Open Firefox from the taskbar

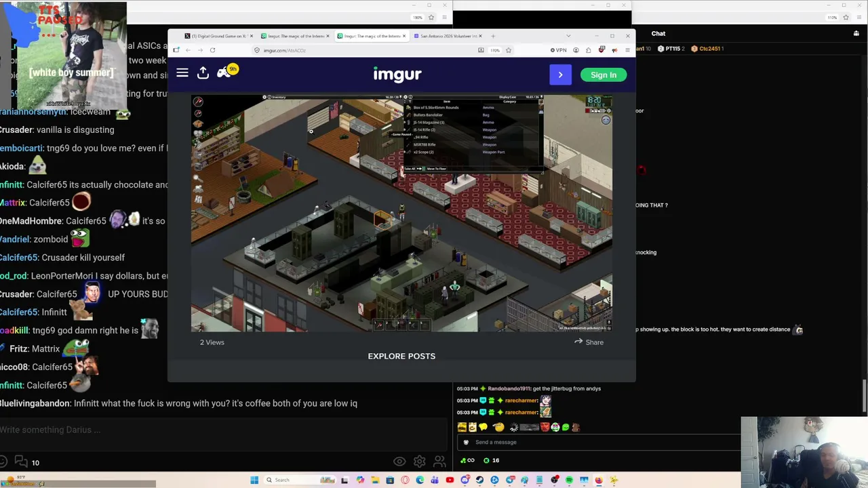click(599, 480)
